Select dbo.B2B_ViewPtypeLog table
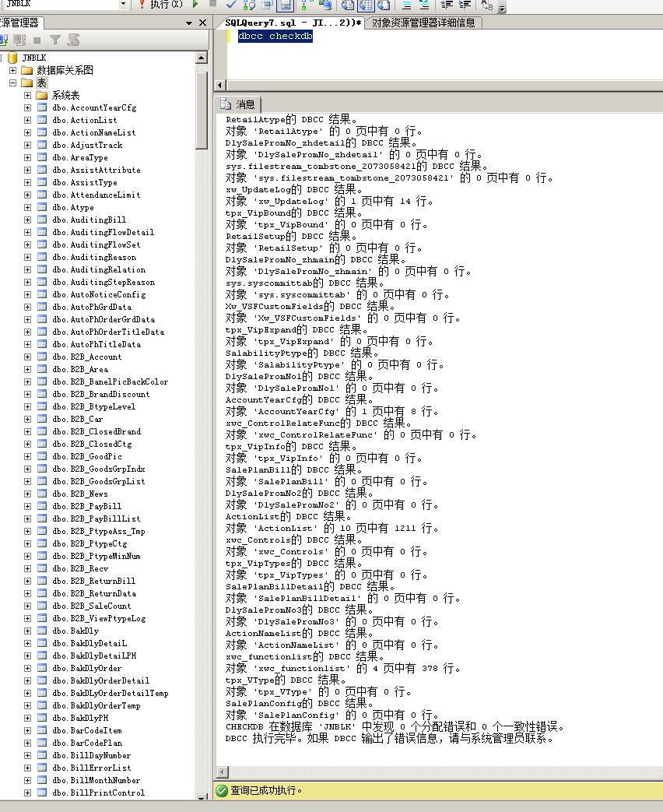 pos(99,618)
